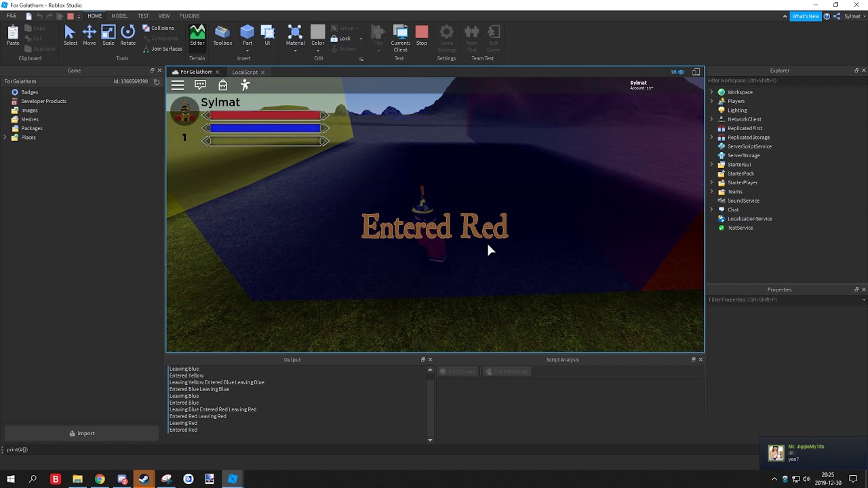Screen dimensions: 868x488
Task: Select the Move tool in ribbon
Action: coord(89,35)
